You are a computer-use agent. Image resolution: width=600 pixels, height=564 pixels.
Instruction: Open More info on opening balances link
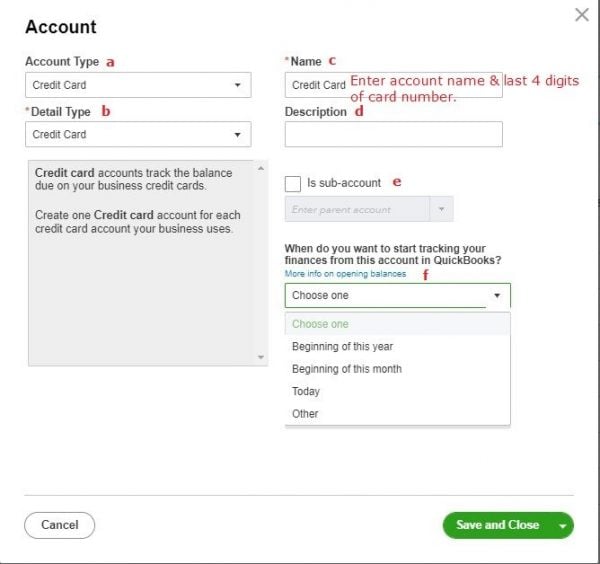click(x=345, y=274)
